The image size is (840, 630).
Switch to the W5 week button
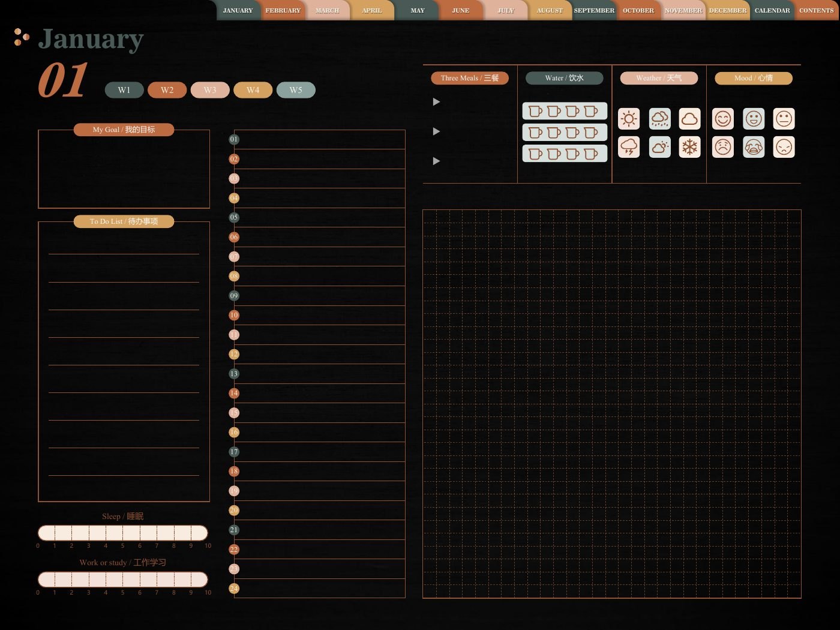click(x=296, y=90)
